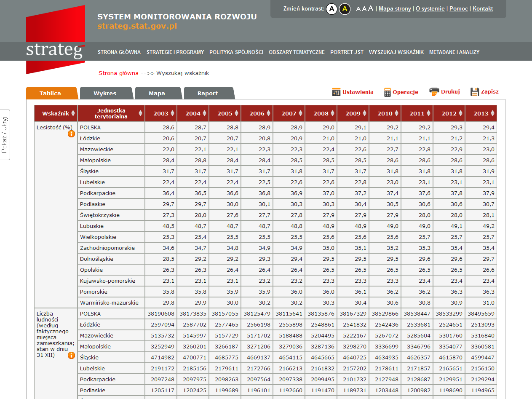
Task: Open STRATEGIE I PROGRAMY menu
Action: point(175,52)
